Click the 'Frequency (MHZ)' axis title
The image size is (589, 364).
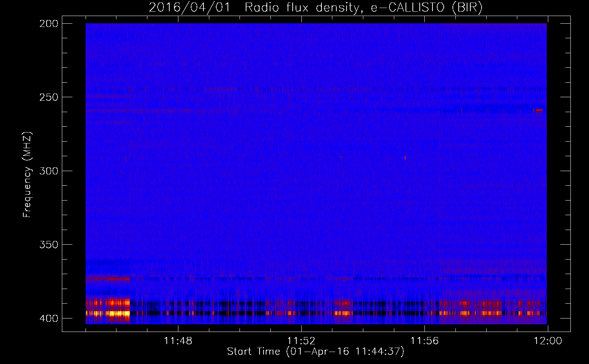click(28, 174)
